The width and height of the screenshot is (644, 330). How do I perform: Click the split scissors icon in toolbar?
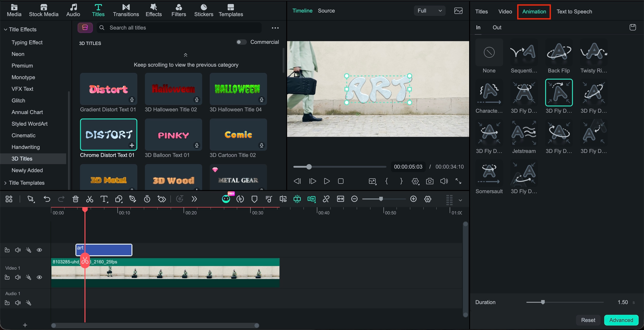tap(89, 199)
